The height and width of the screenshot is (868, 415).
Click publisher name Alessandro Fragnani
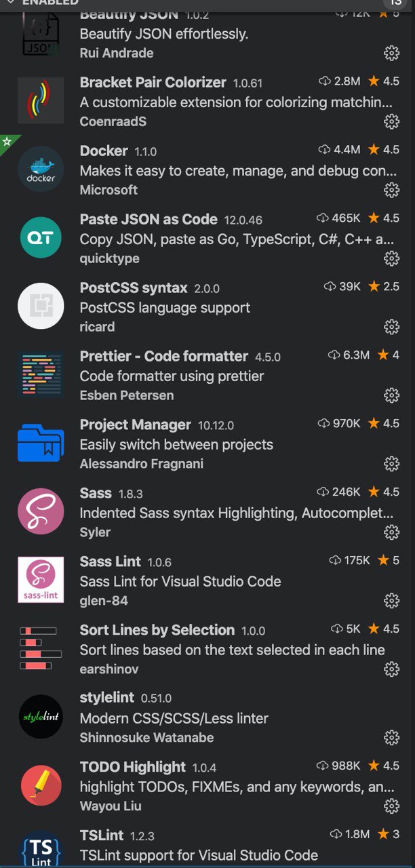click(x=142, y=464)
